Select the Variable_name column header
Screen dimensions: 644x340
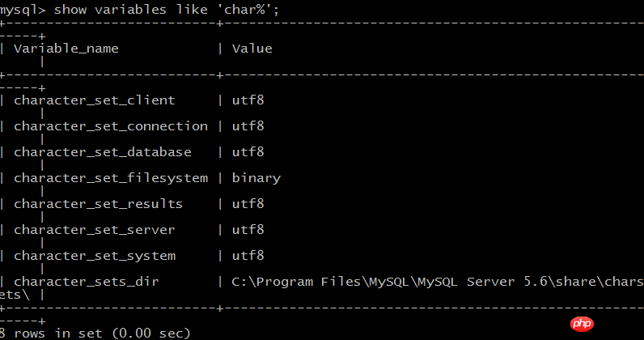pyautogui.click(x=66, y=49)
